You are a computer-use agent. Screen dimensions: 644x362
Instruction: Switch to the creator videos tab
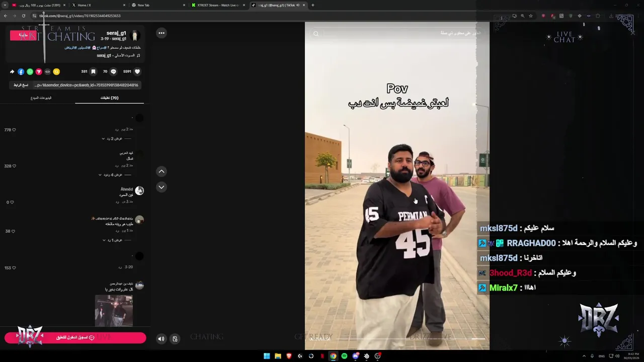(41, 98)
